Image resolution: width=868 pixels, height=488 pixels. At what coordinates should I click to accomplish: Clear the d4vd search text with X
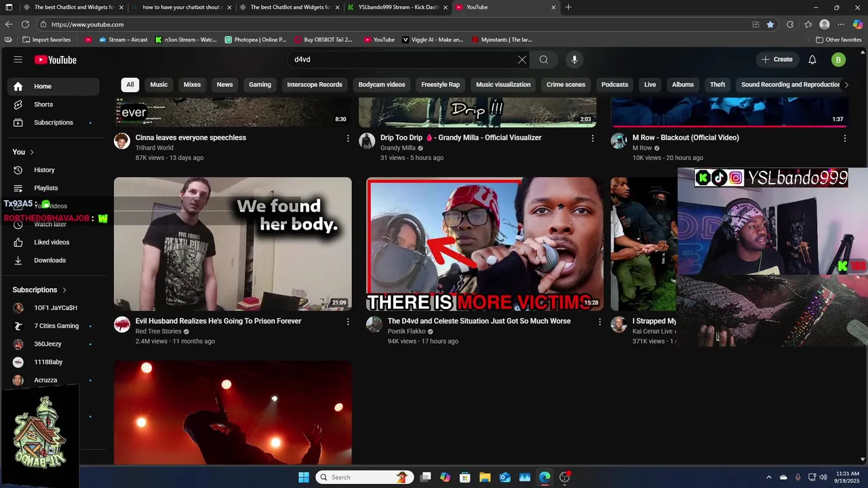(x=522, y=60)
